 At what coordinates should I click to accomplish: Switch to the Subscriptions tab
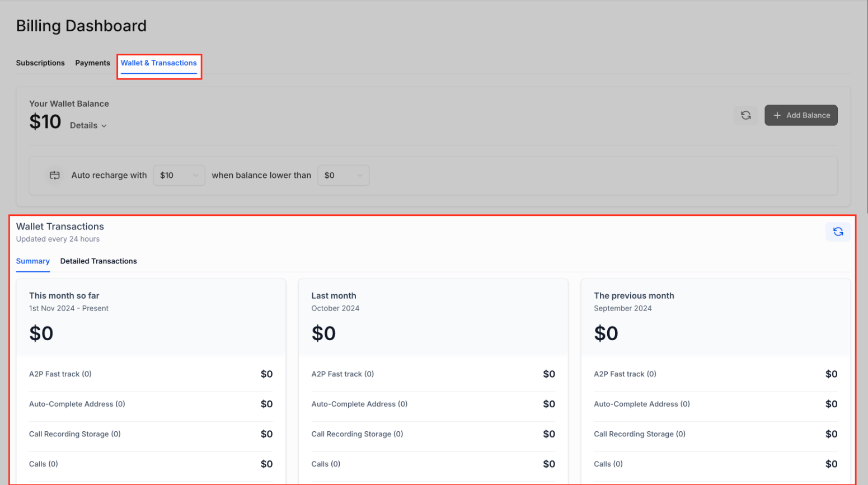point(40,63)
